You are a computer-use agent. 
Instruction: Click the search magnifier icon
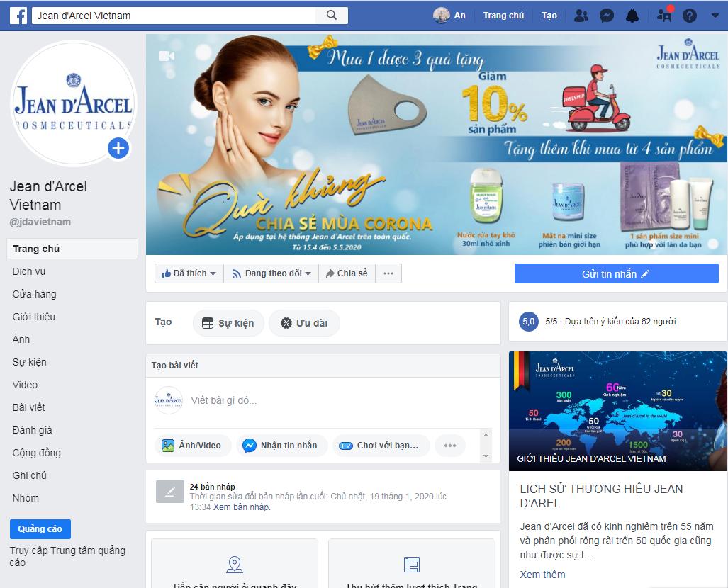(332, 15)
